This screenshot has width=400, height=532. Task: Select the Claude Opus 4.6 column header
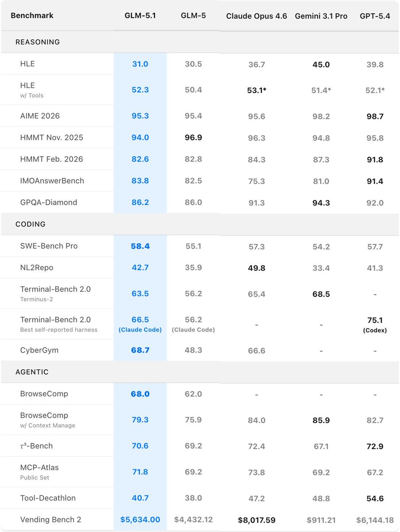[x=256, y=16]
